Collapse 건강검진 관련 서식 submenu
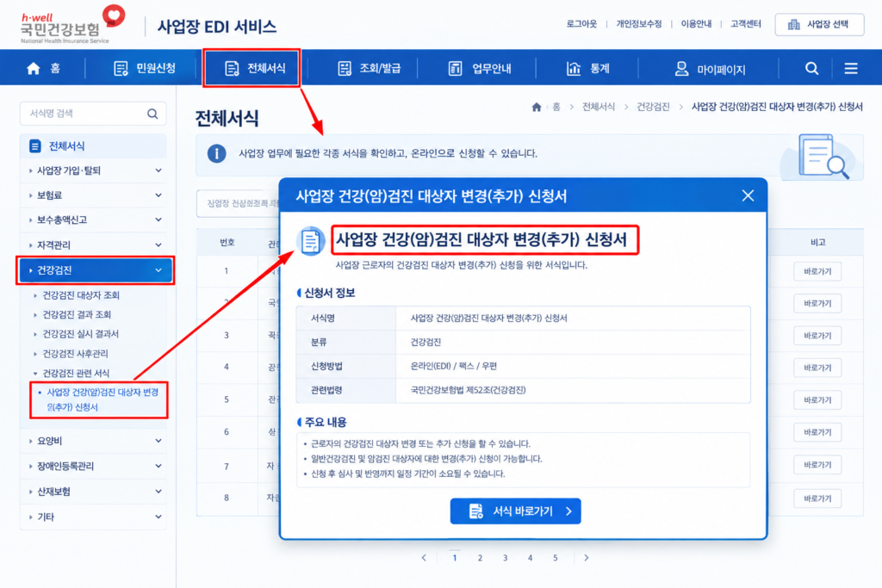882x588 pixels. pyautogui.click(x=76, y=374)
